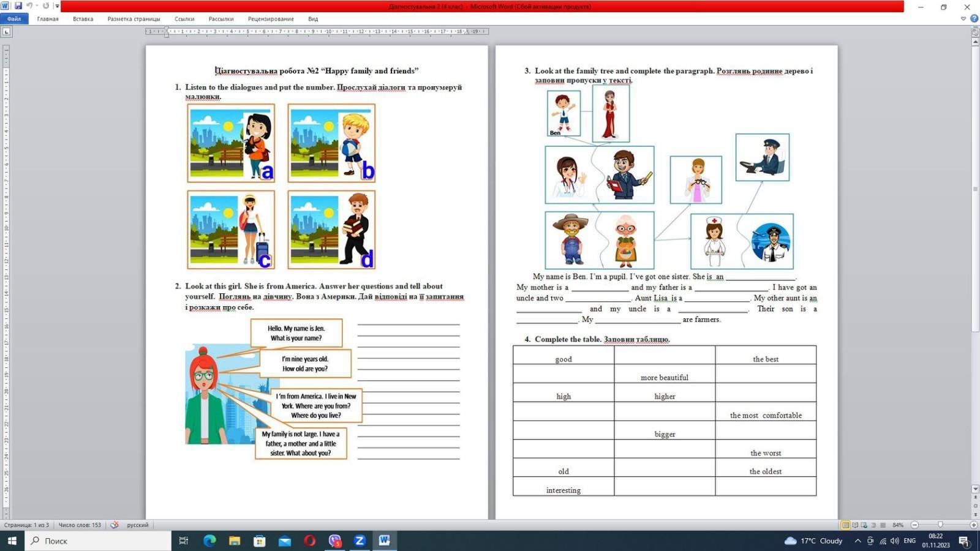The width and height of the screenshot is (980, 551).
Task: Click the Undo arrow icon
Action: tap(29, 6)
